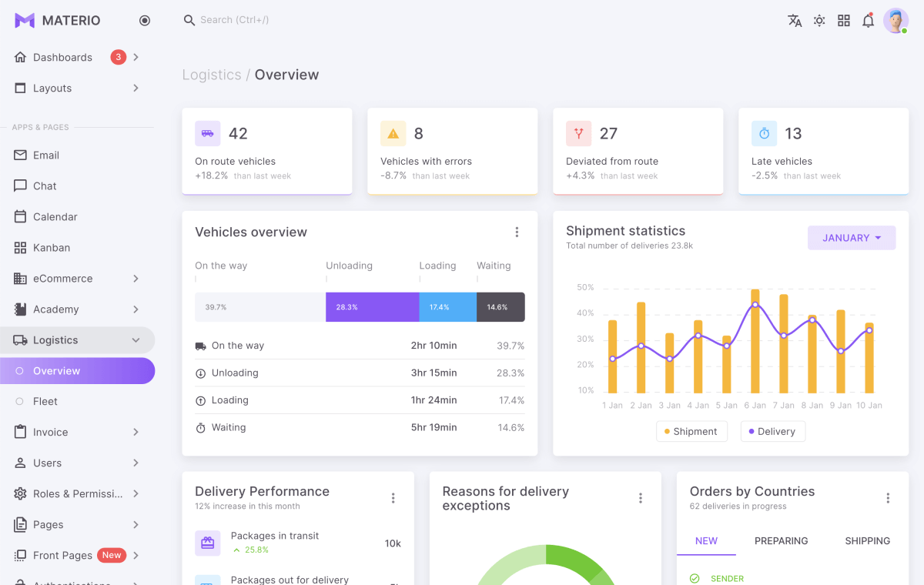This screenshot has width=924, height=585.
Task: Focus the Search (Ctrl+/) field
Action: point(234,20)
